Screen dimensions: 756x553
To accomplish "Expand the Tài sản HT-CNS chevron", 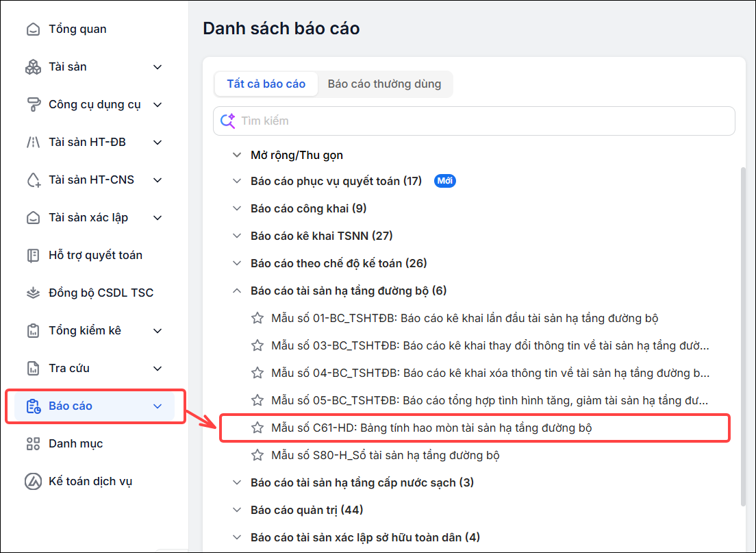I will tap(157, 180).
